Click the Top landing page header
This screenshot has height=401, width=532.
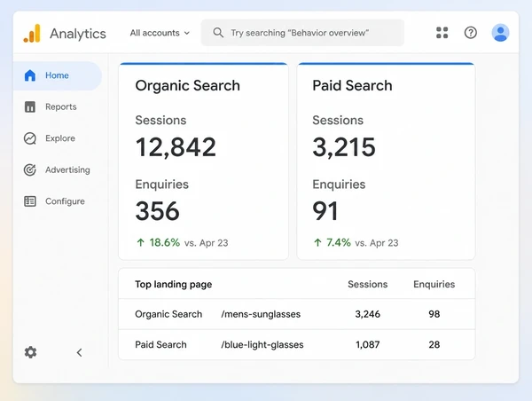pos(174,284)
